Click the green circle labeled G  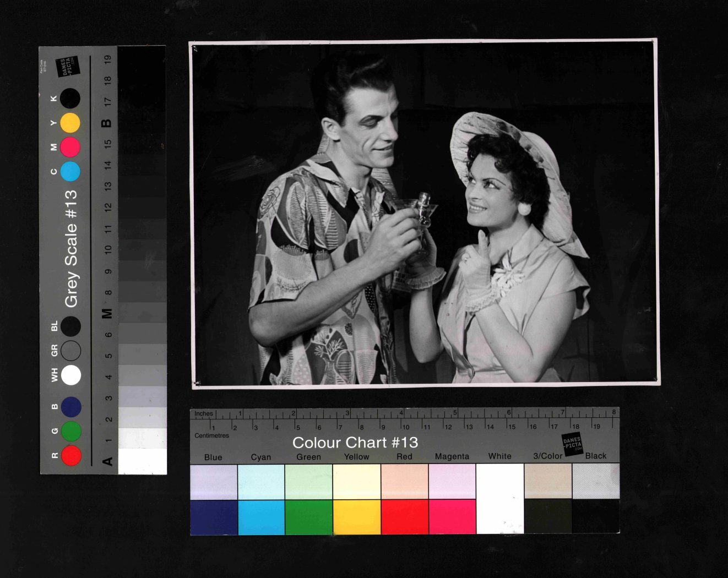71,431
